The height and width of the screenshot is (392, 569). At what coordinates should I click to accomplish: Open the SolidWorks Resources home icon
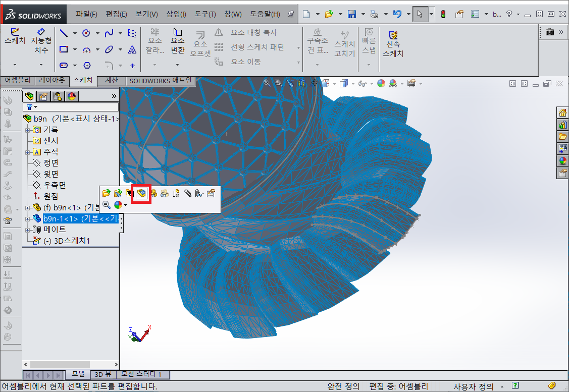point(562,113)
